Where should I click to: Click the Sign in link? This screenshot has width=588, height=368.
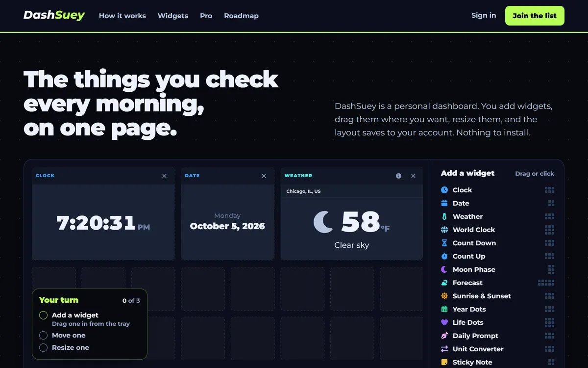tap(484, 15)
